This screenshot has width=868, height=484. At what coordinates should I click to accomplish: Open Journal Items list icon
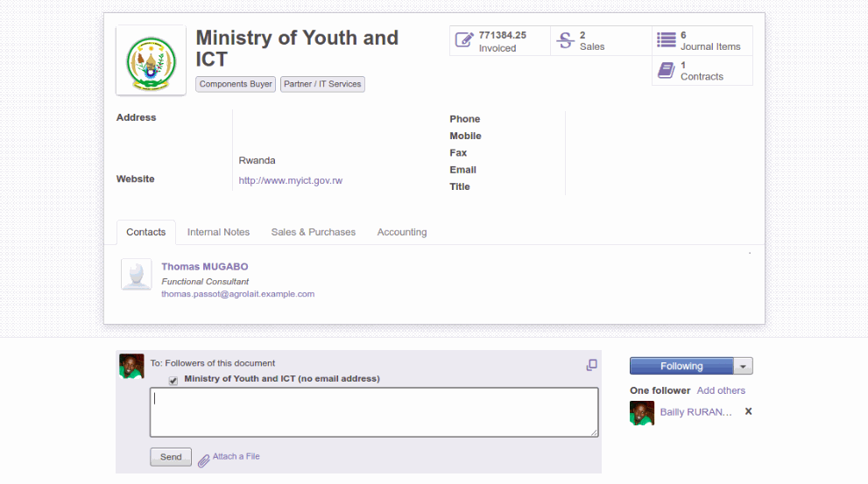(x=666, y=40)
